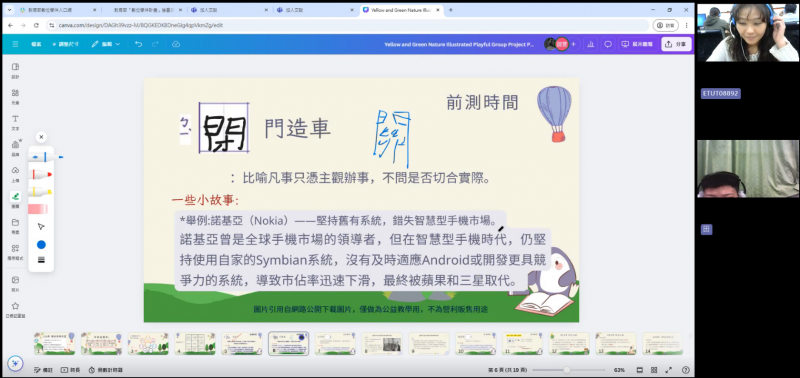Click the 分享 (Share) button
The image size is (800, 378).
(676, 44)
